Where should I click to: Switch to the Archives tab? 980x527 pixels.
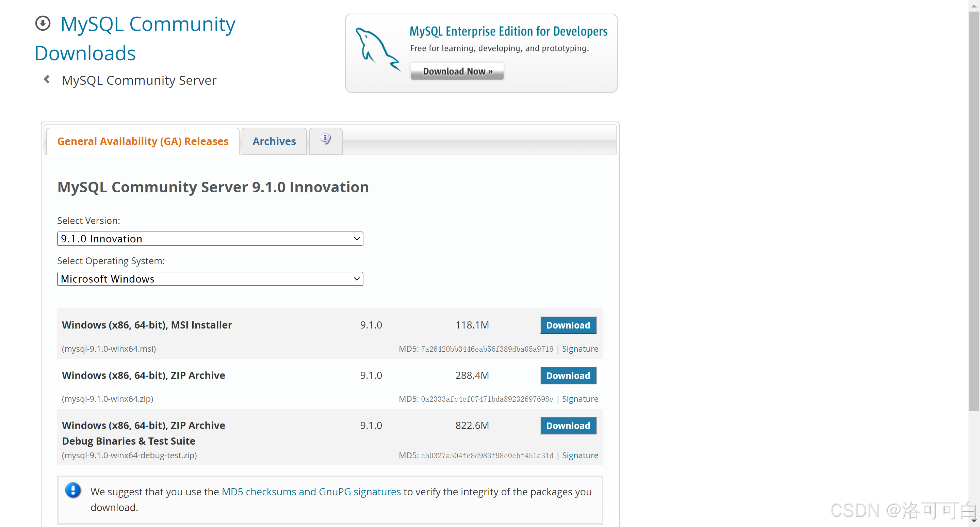(x=273, y=140)
